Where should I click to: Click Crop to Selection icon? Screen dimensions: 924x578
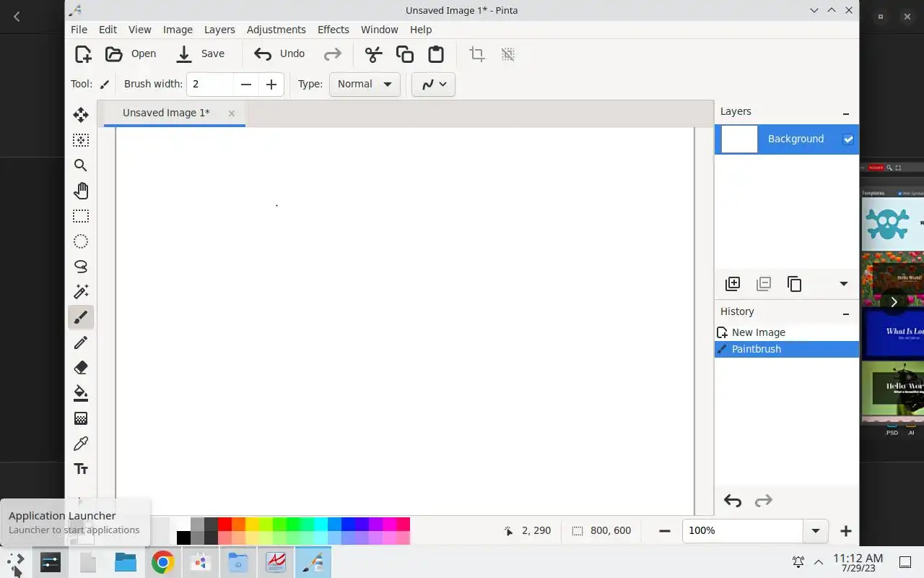pos(476,54)
